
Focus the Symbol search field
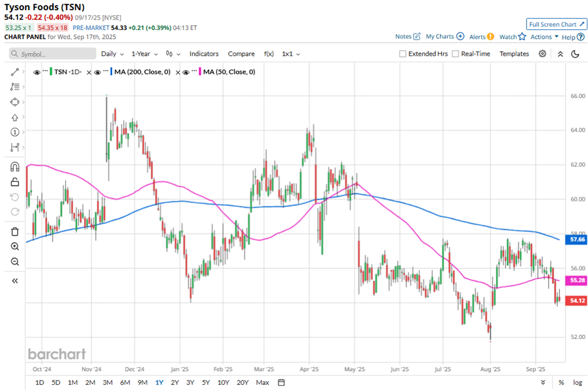click(x=53, y=54)
